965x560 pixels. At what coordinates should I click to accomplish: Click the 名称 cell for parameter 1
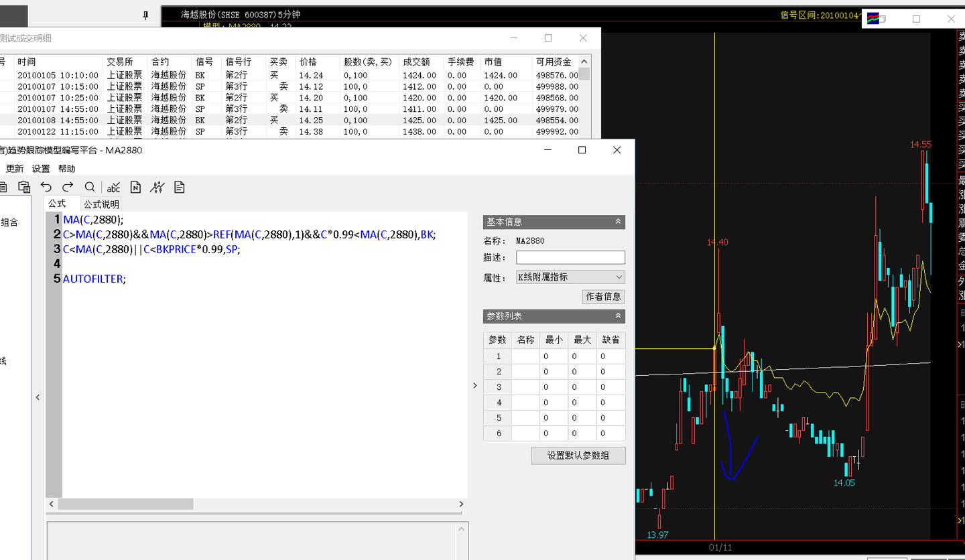click(x=525, y=356)
